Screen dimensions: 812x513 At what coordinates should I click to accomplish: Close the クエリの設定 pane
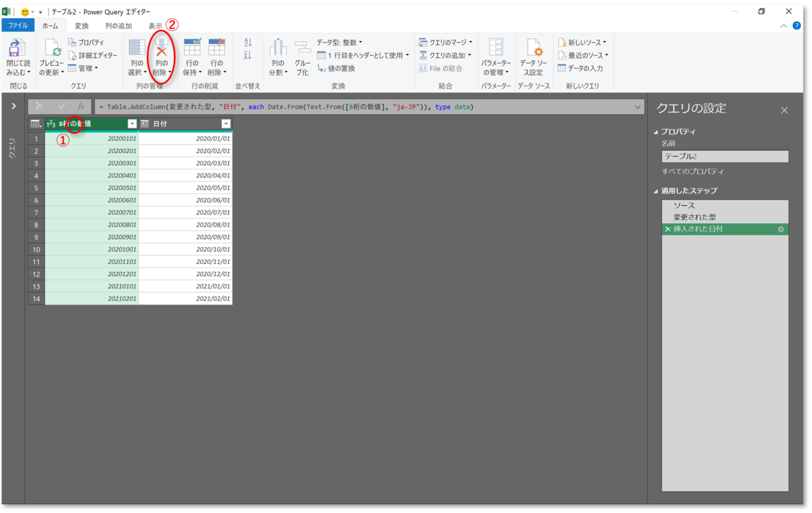tap(784, 110)
